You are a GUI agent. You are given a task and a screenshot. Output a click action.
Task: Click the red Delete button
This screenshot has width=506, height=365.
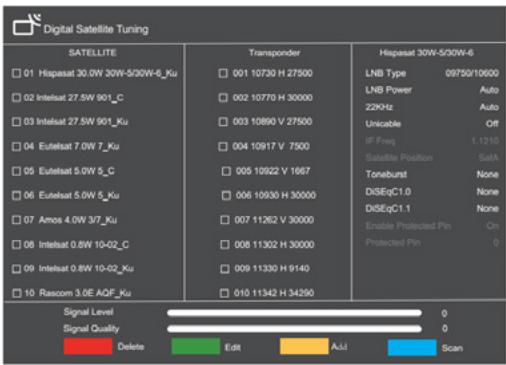click(x=88, y=347)
